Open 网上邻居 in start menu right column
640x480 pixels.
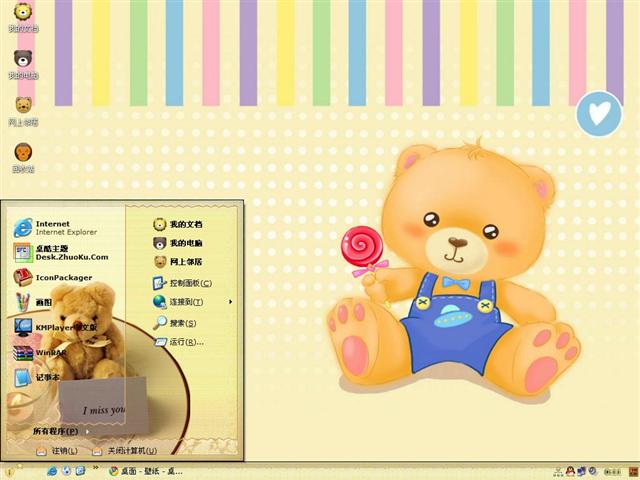(x=178, y=262)
